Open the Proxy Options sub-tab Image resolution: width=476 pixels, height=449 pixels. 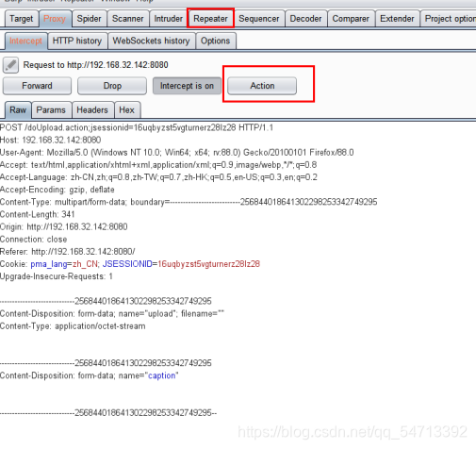point(216,41)
